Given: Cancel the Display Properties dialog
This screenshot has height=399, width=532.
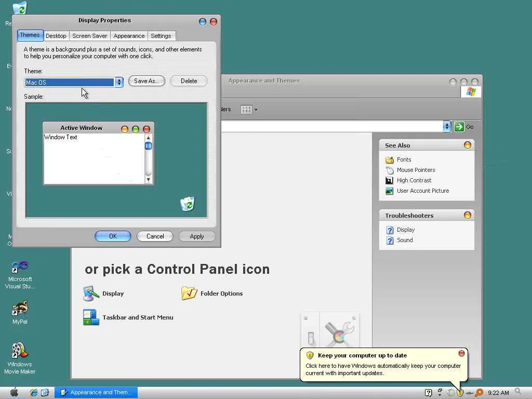Looking at the screenshot, I should (x=155, y=236).
